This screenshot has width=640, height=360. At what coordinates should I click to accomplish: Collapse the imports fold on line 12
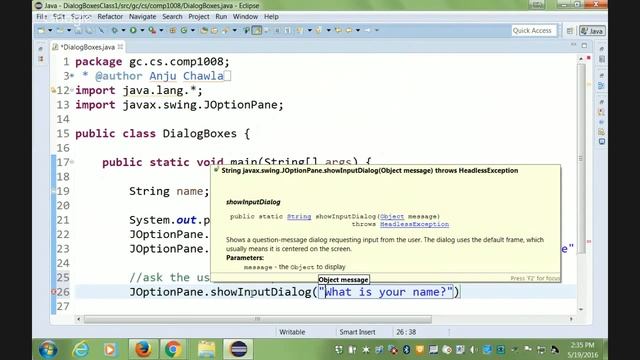click(72, 90)
